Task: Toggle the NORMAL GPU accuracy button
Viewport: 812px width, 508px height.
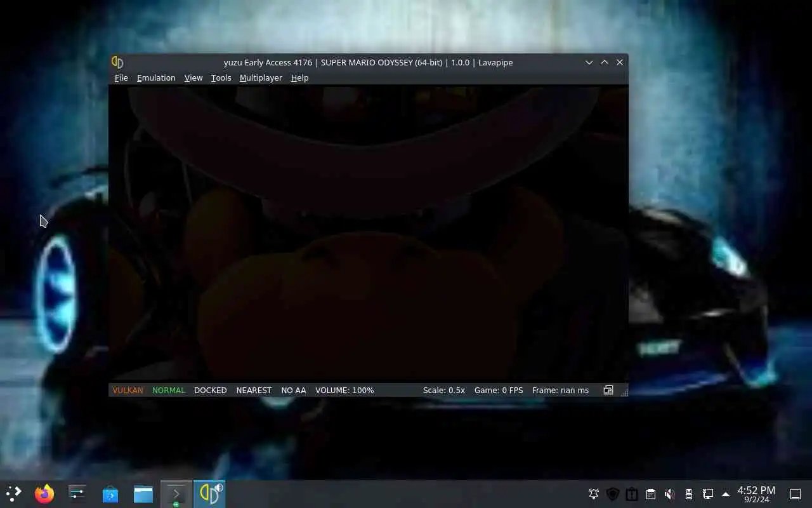Action: click(169, 390)
